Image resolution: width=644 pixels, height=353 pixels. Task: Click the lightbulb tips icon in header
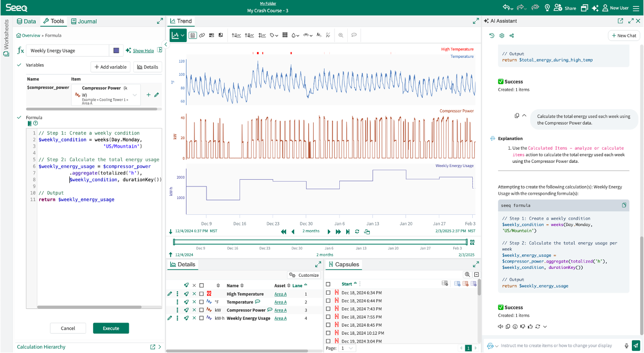click(x=547, y=8)
